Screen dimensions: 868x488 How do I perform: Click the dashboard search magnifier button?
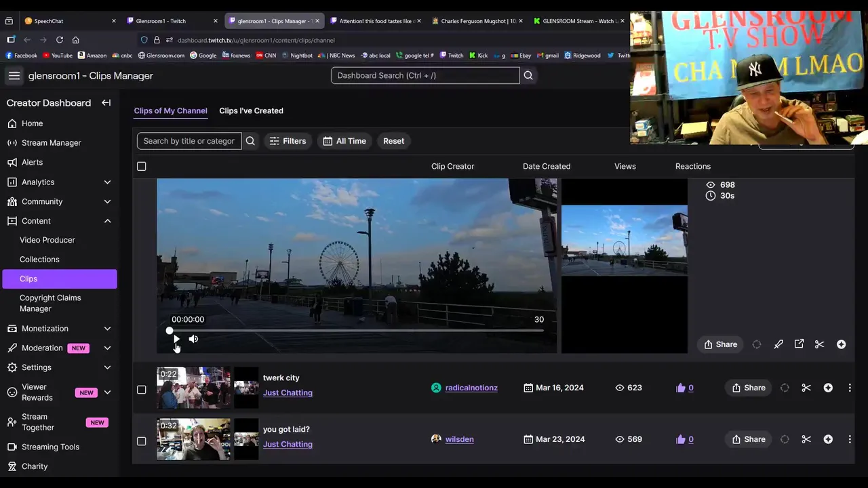(528, 75)
